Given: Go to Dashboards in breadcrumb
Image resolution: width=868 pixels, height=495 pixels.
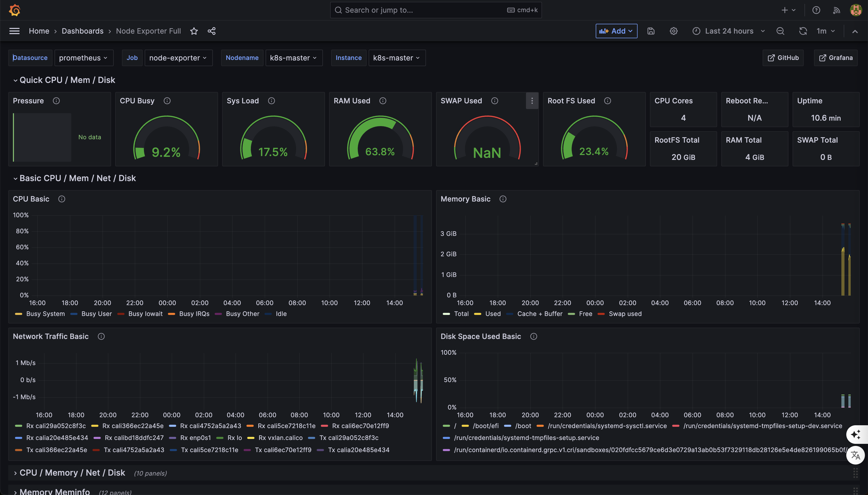Looking at the screenshot, I should pyautogui.click(x=82, y=31).
